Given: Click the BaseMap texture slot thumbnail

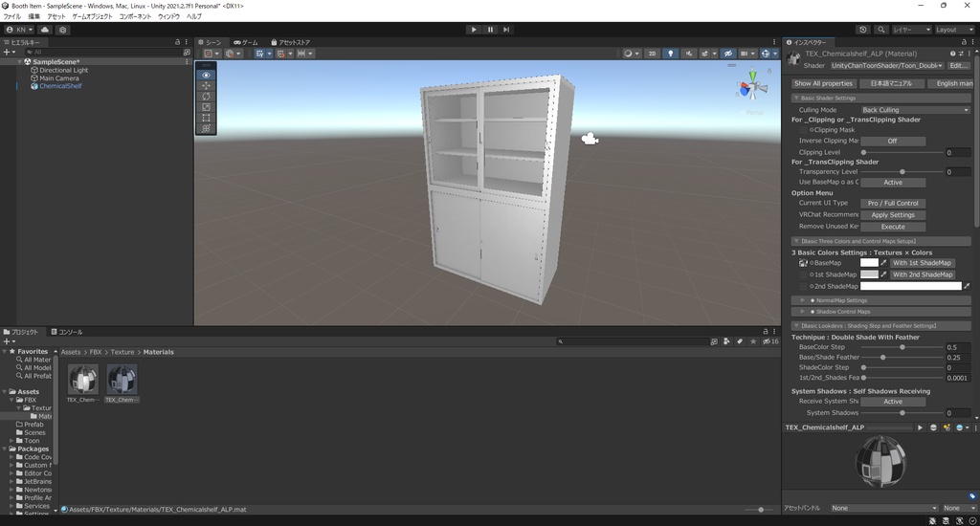Looking at the screenshot, I should tap(803, 263).
